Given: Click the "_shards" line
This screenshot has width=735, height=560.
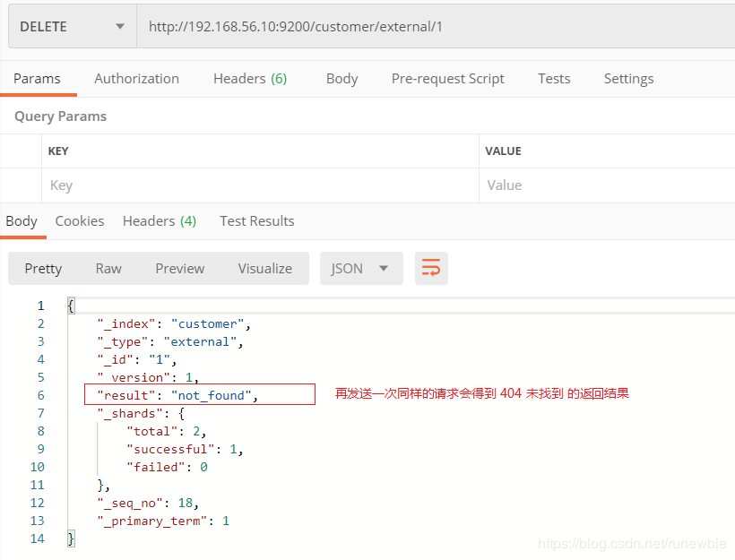Looking at the screenshot, I should click(141, 413).
